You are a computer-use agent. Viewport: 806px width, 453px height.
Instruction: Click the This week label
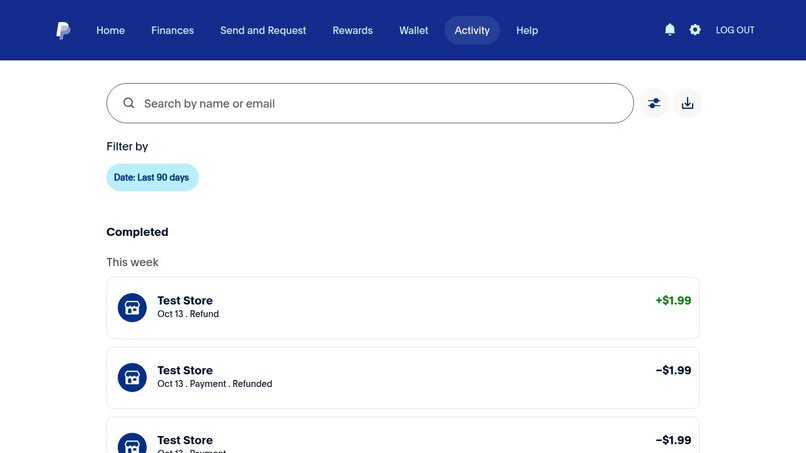(x=132, y=262)
